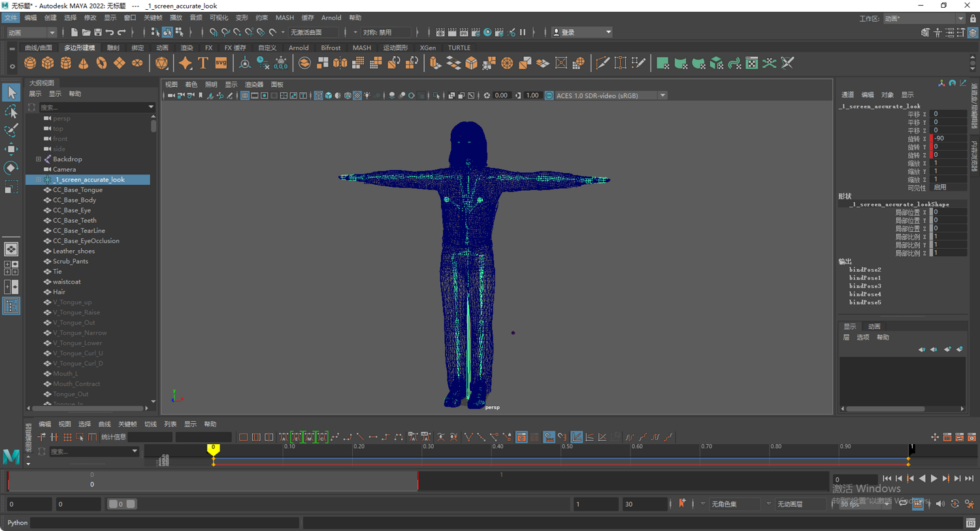Open the ACES 1.0 SDR-video view transform dropdown

coord(662,95)
